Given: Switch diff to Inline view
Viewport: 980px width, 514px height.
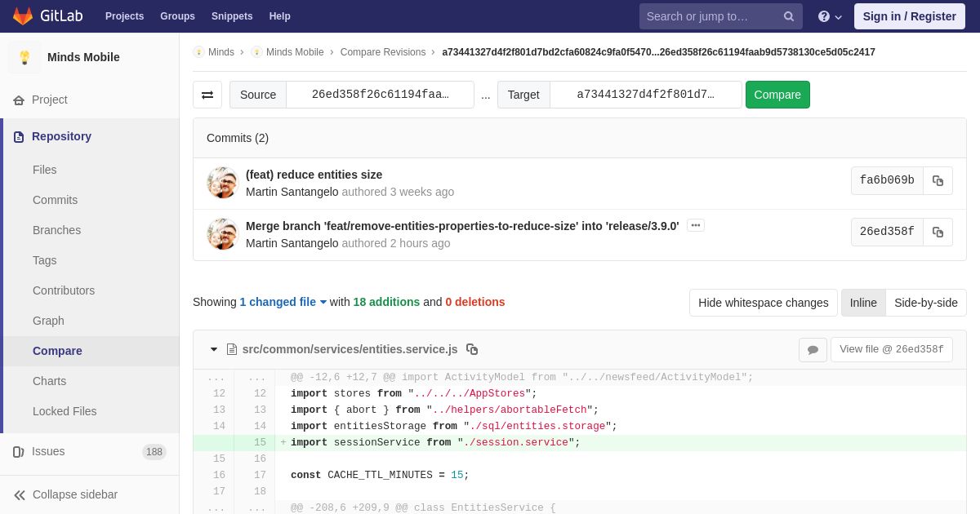Looking at the screenshot, I should (x=863, y=303).
